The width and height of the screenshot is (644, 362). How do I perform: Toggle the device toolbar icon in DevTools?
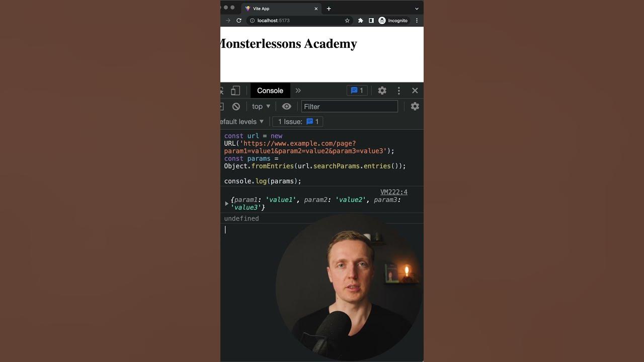pos(235,90)
